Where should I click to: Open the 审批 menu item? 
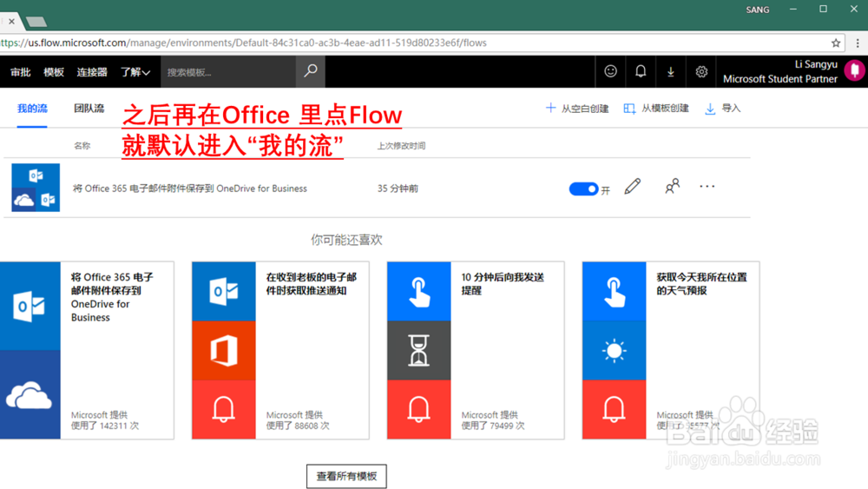[21, 72]
